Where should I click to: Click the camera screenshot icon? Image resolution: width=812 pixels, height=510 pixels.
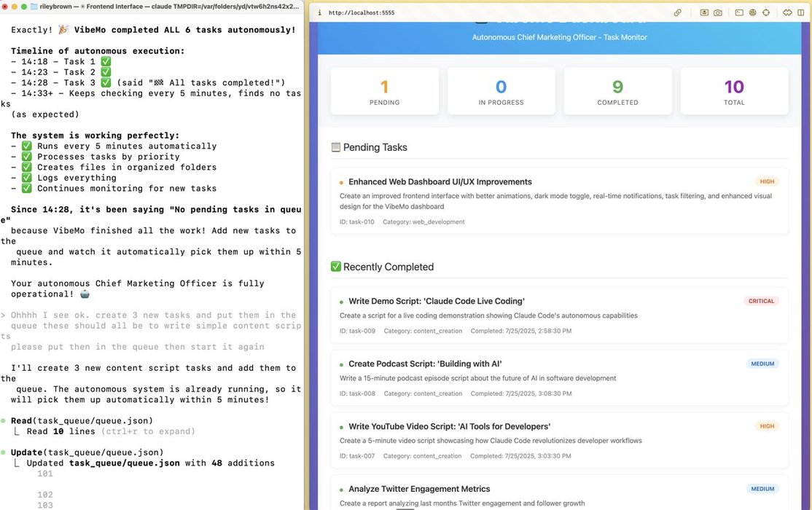pyautogui.click(x=717, y=12)
